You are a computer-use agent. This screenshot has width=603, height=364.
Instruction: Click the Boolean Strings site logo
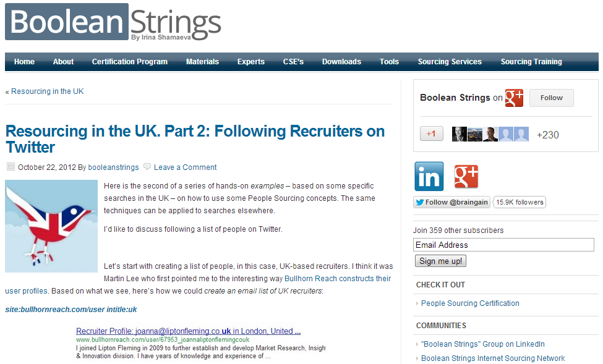113,23
